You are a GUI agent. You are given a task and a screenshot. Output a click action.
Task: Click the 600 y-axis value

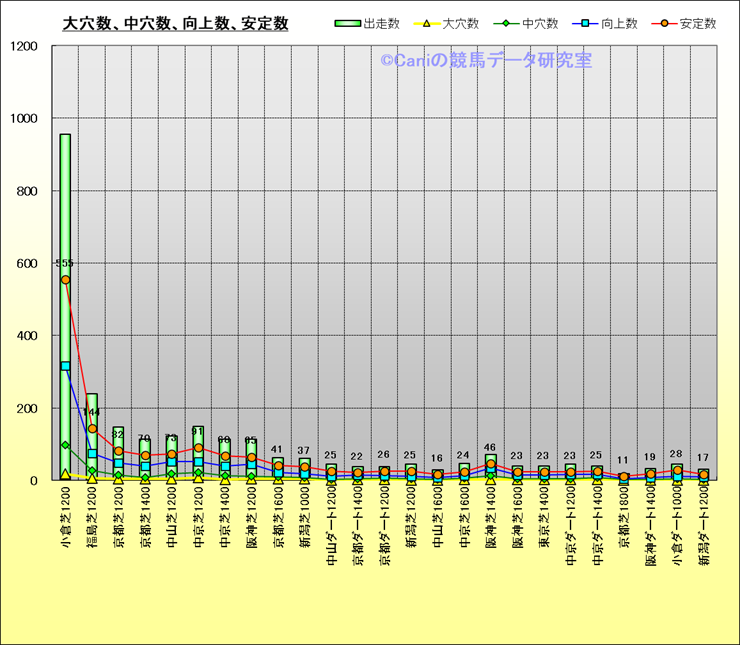[x=27, y=263]
